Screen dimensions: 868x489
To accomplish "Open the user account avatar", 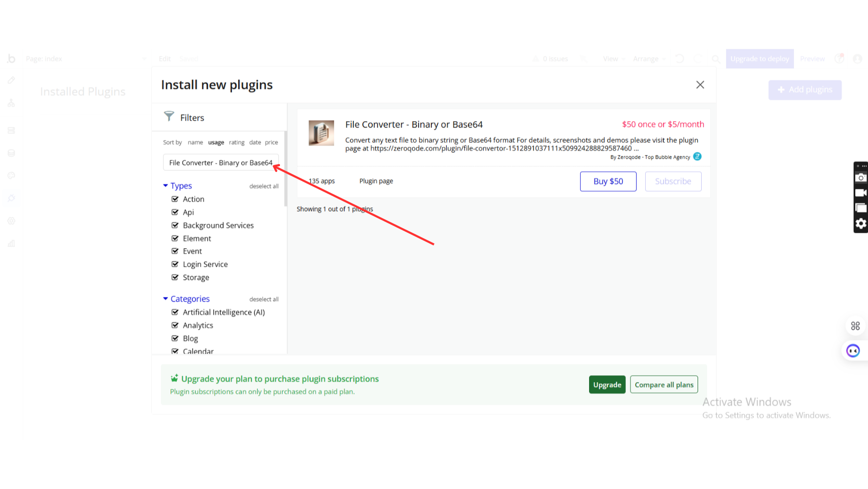I will (857, 59).
